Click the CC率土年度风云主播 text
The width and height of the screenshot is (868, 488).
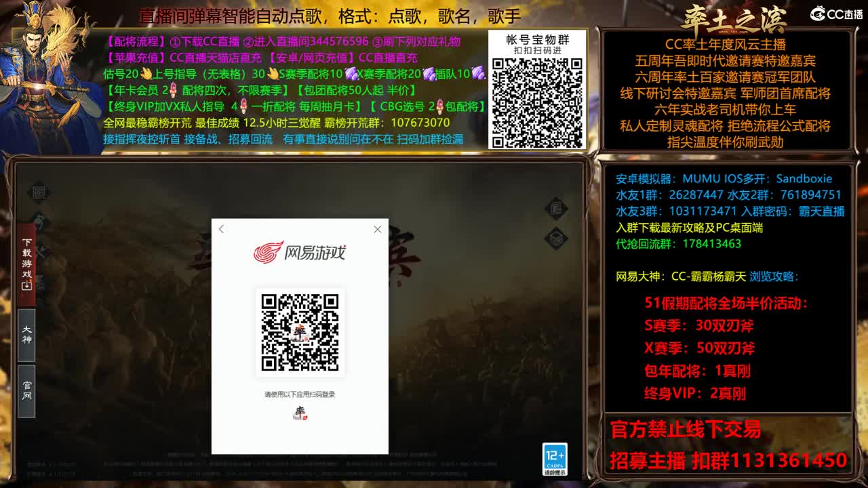725,45
